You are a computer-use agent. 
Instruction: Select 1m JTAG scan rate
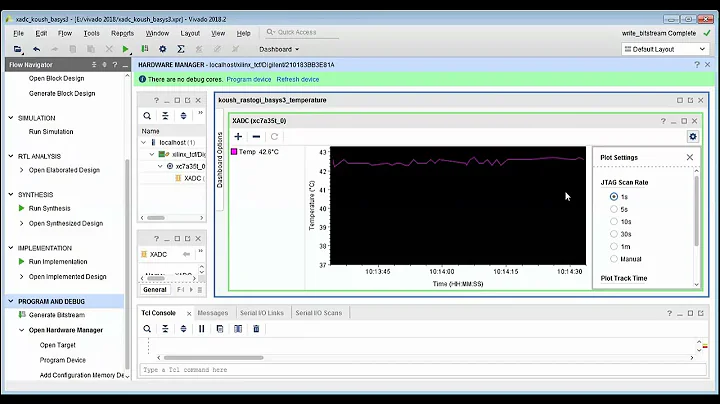(x=614, y=246)
